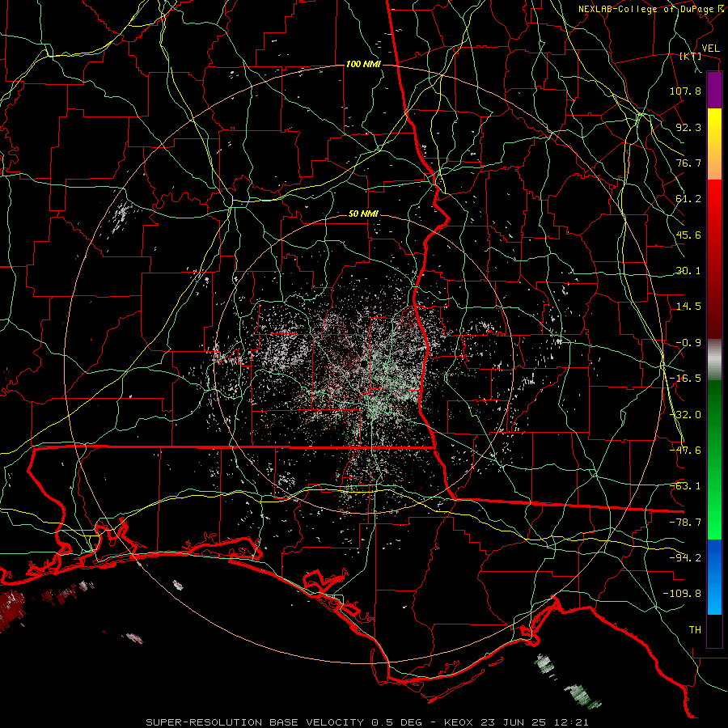The width and height of the screenshot is (728, 728).
Task: Click the green segment of velocity color bar
Action: pos(714,459)
